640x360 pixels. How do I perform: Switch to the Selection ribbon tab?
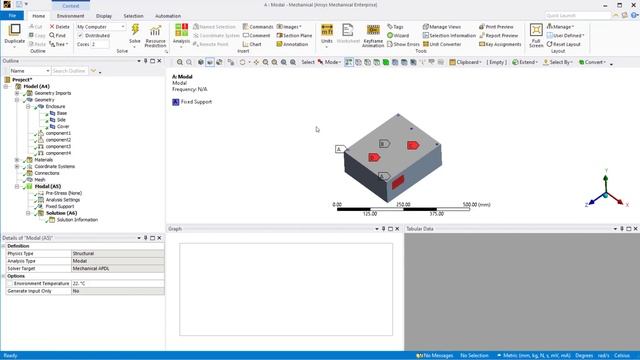pyautogui.click(x=133, y=16)
